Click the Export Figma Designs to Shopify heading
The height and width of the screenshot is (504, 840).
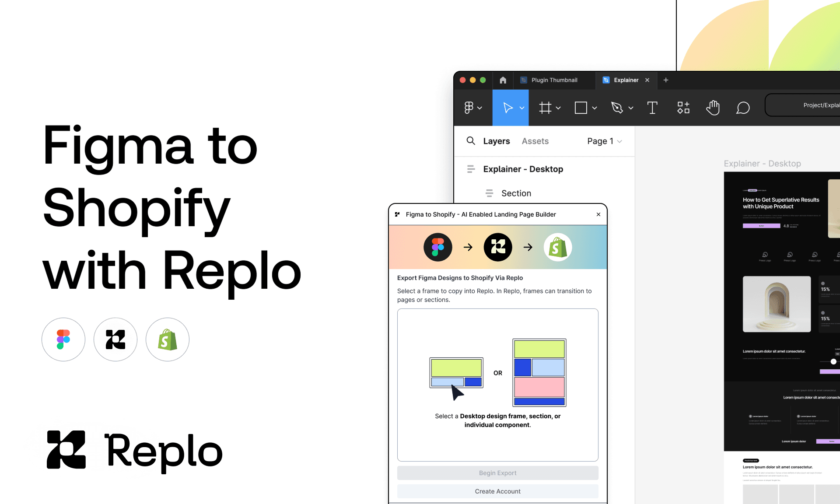click(x=460, y=278)
